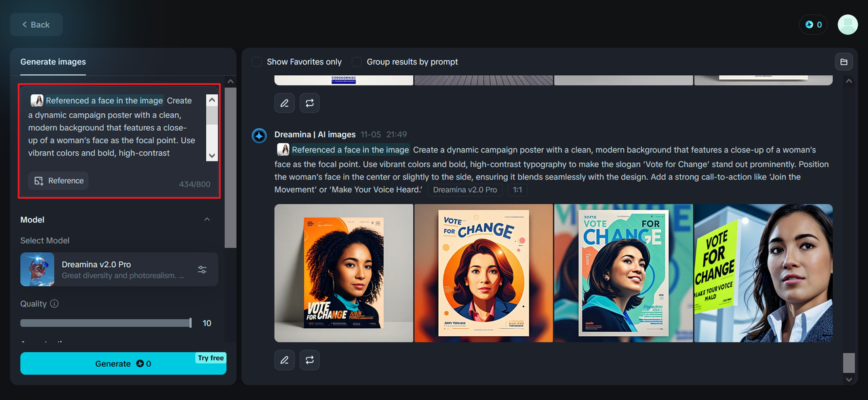Open model settings sliders icon
The width and height of the screenshot is (868, 400).
202,269
